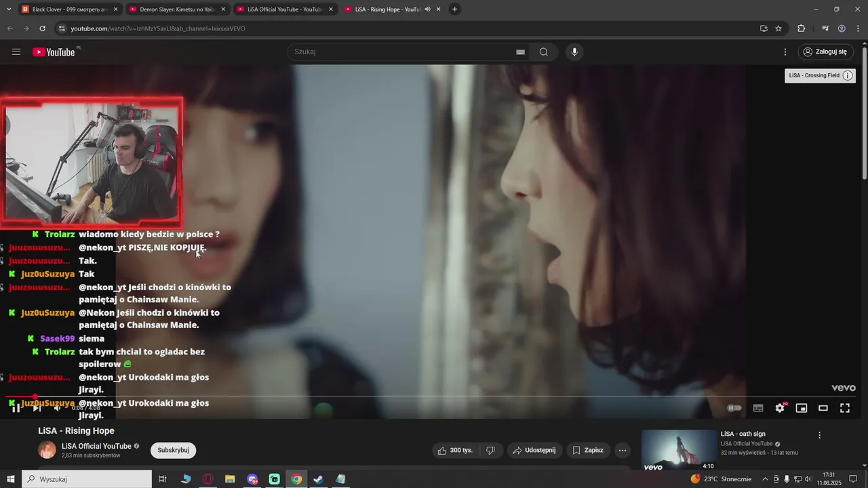Show hidden system tray icons
This screenshot has width=868, height=488.
(x=766, y=479)
